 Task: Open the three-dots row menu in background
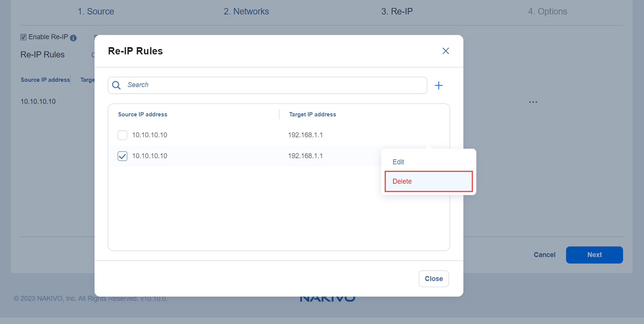[x=533, y=102]
